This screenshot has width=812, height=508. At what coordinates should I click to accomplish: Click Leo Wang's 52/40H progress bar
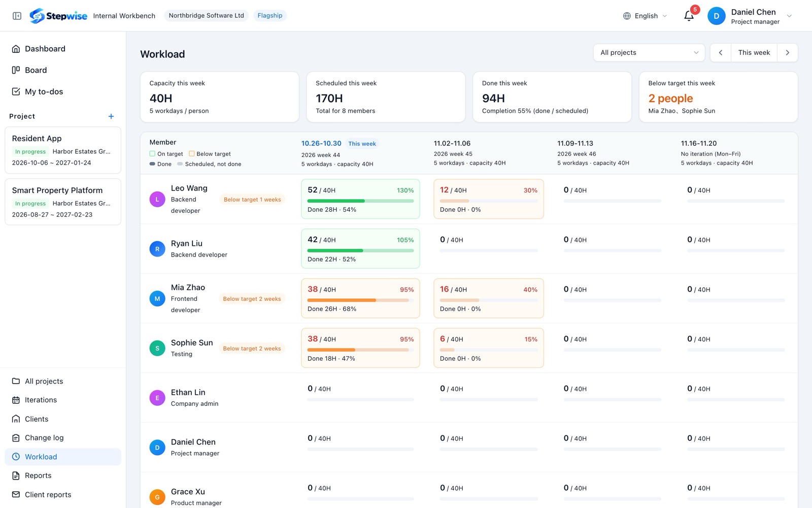tap(360, 201)
